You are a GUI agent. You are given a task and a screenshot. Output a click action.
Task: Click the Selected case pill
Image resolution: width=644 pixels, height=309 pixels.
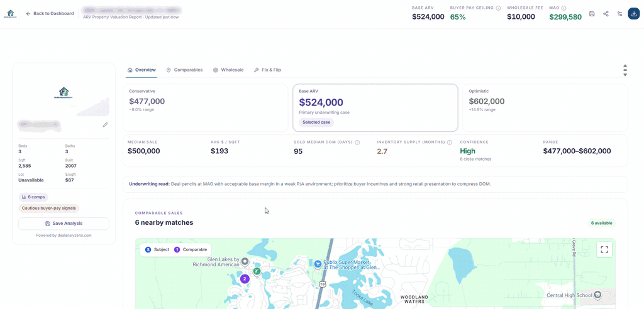point(316,122)
